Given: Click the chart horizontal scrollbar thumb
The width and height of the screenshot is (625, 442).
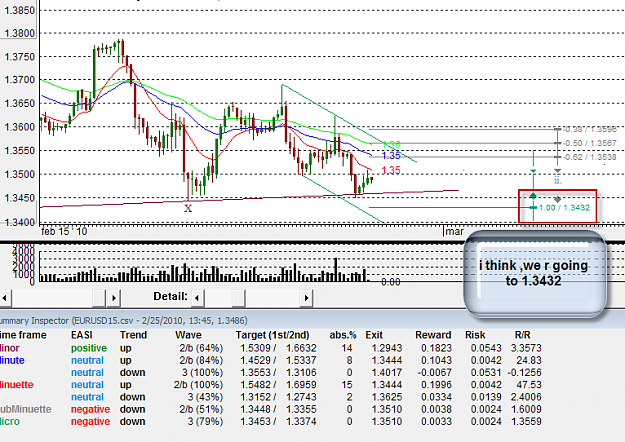Looking at the screenshot, I should click(x=99, y=298).
